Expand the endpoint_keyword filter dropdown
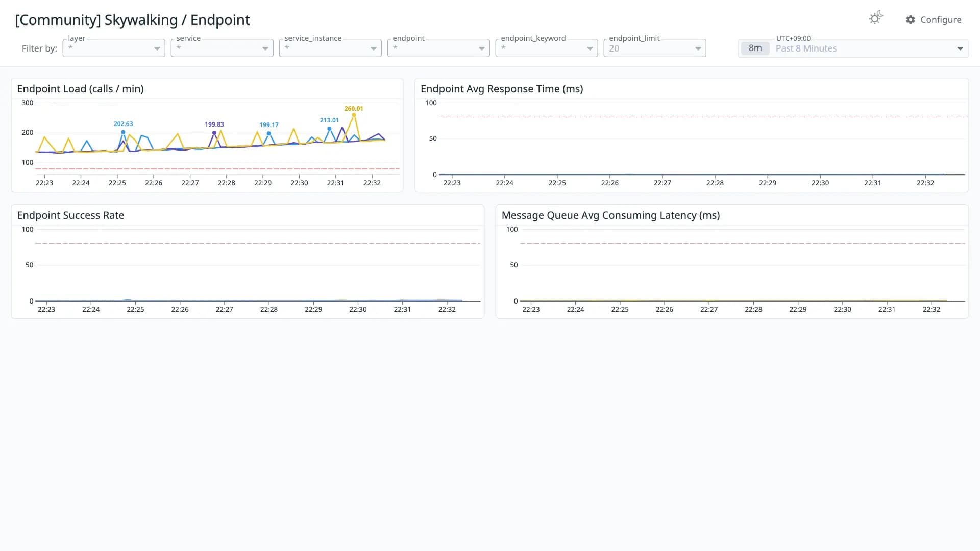 coord(547,48)
